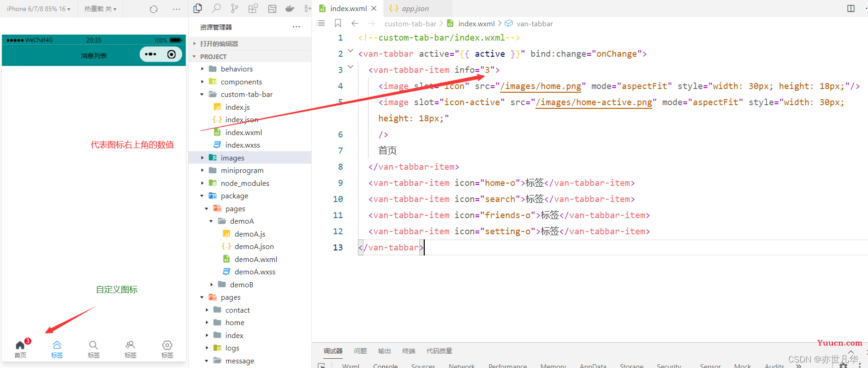The image size is (868, 368).
Task: Open the Search magnifier in the sidebar
Action: coord(216,8)
